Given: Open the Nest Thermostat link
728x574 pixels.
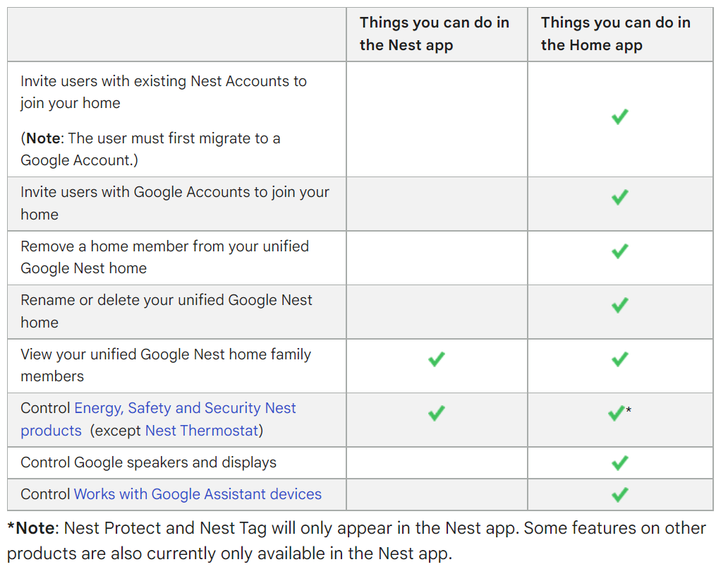Looking at the screenshot, I should click(202, 431).
